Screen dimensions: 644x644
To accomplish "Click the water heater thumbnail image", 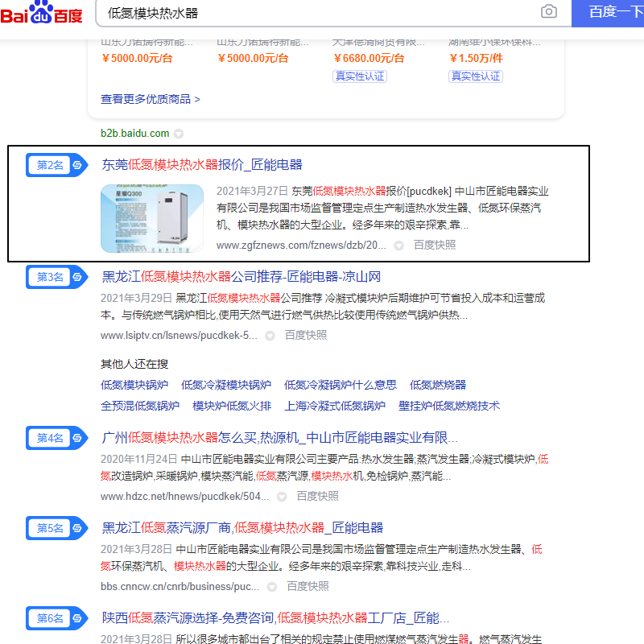I will click(x=152, y=218).
